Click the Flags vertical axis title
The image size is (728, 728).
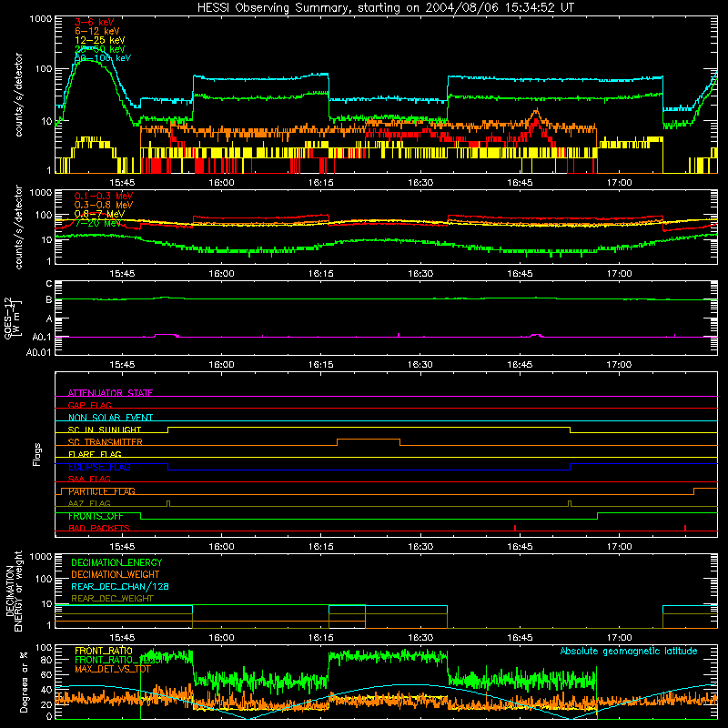coord(37,454)
